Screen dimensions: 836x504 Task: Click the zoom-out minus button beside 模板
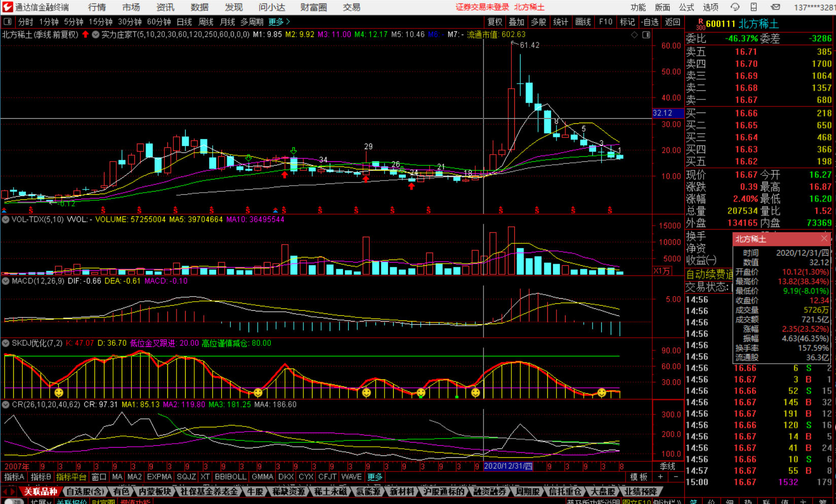676,477
